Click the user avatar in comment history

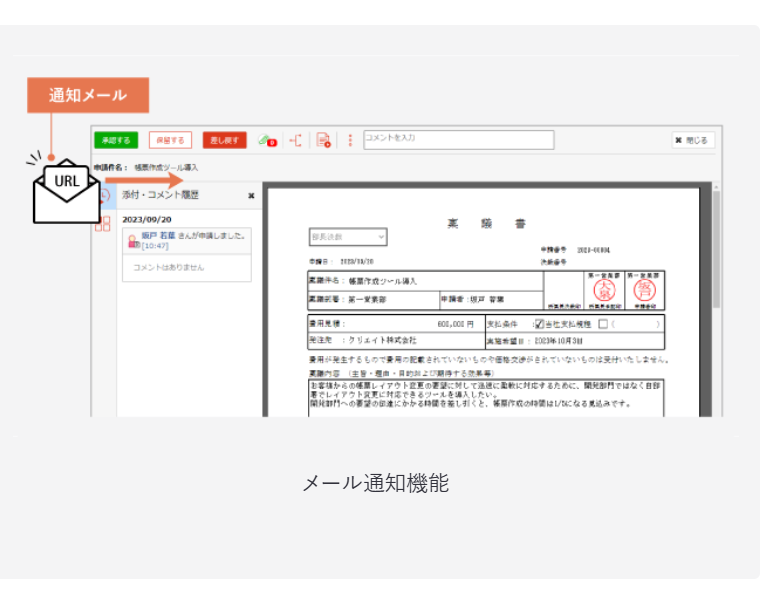coord(132,240)
